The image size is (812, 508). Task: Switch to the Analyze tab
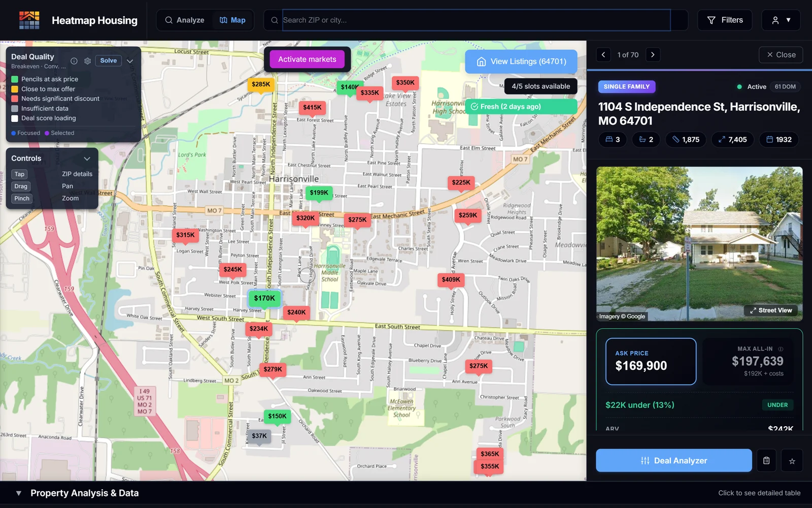click(185, 20)
